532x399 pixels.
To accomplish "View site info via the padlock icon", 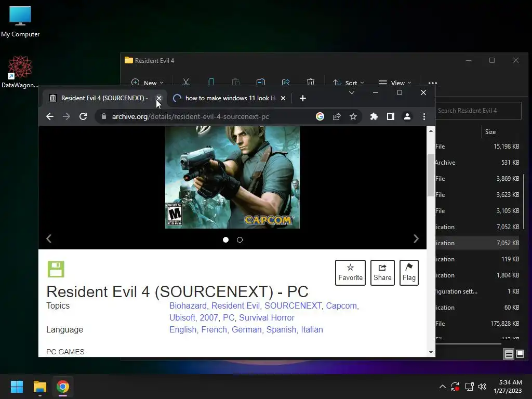I will [x=104, y=116].
